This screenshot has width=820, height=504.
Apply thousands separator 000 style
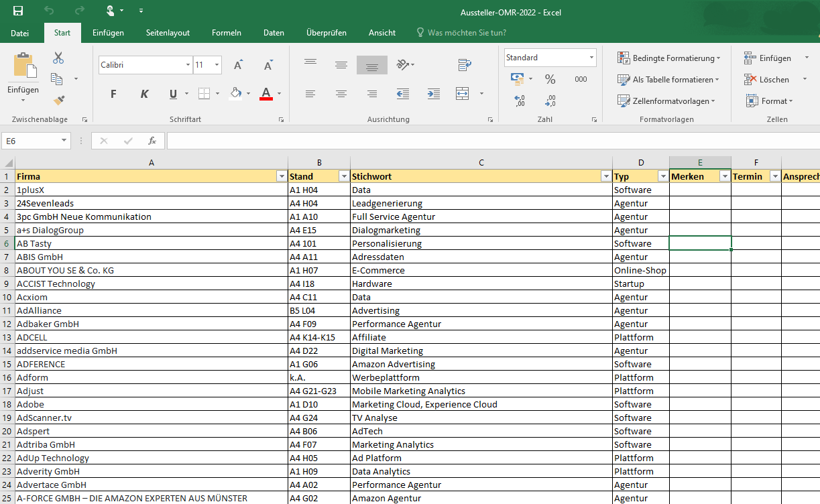coord(581,79)
